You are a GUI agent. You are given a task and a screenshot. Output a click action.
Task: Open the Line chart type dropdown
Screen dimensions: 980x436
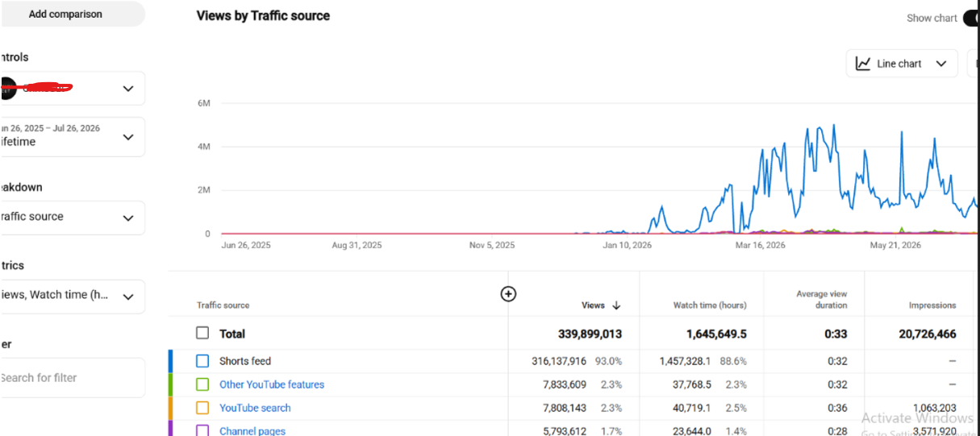pyautogui.click(x=902, y=64)
